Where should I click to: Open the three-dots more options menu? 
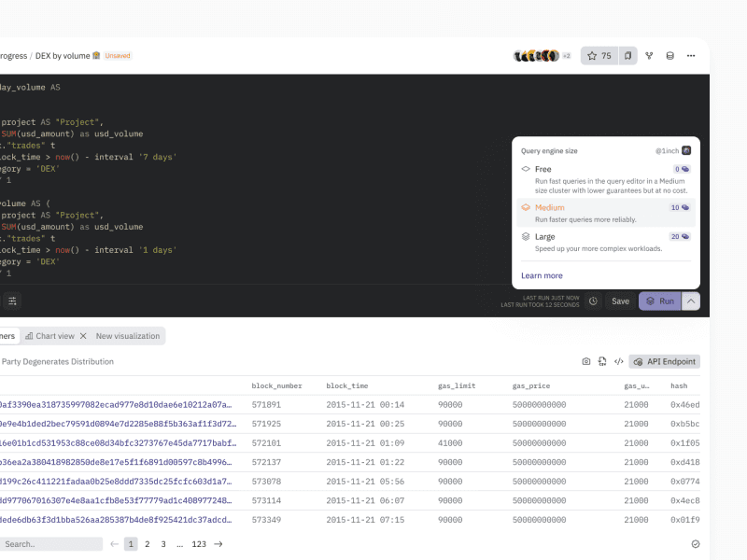click(691, 56)
